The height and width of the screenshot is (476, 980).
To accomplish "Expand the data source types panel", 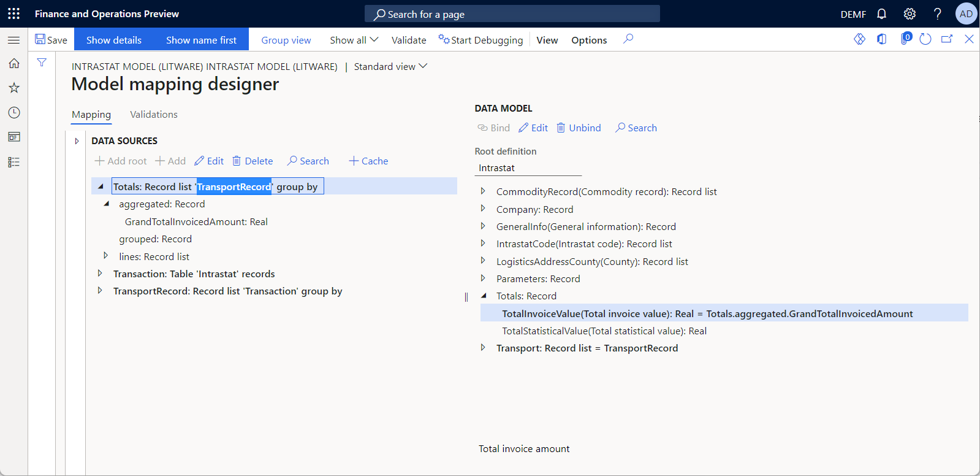I will 77,141.
